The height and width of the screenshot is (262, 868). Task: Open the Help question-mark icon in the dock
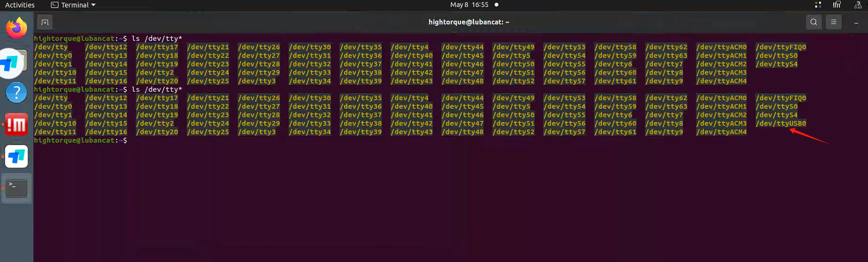pos(17,93)
